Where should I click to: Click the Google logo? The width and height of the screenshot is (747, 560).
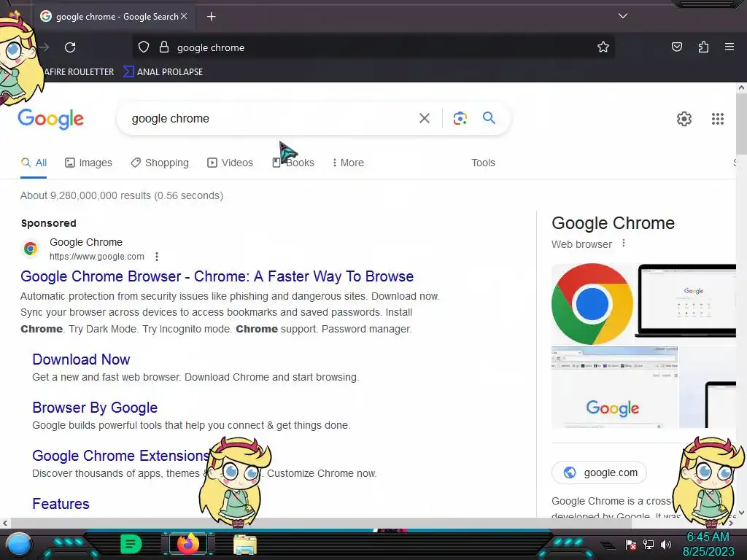[x=51, y=119]
